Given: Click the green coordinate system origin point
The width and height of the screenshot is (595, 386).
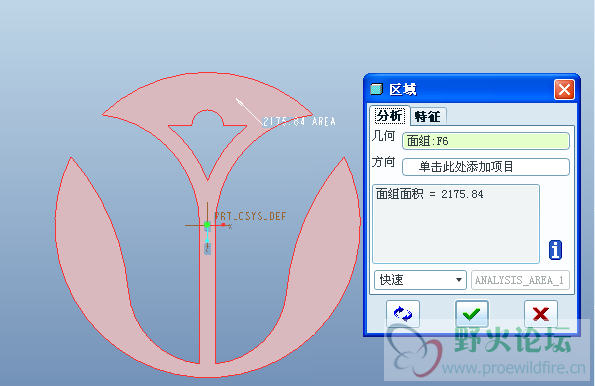Looking at the screenshot, I should pyautogui.click(x=207, y=225).
